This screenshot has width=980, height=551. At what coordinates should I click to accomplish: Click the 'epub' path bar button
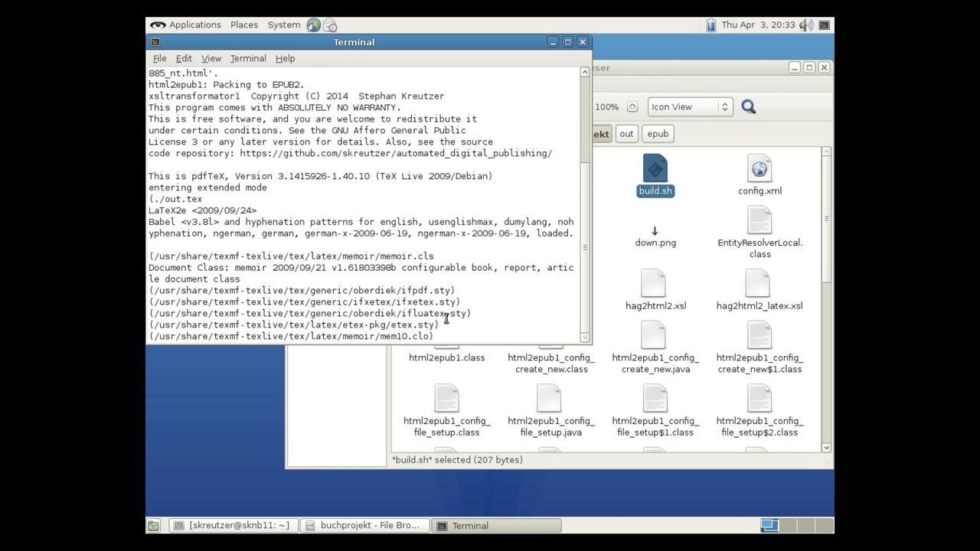(x=658, y=134)
